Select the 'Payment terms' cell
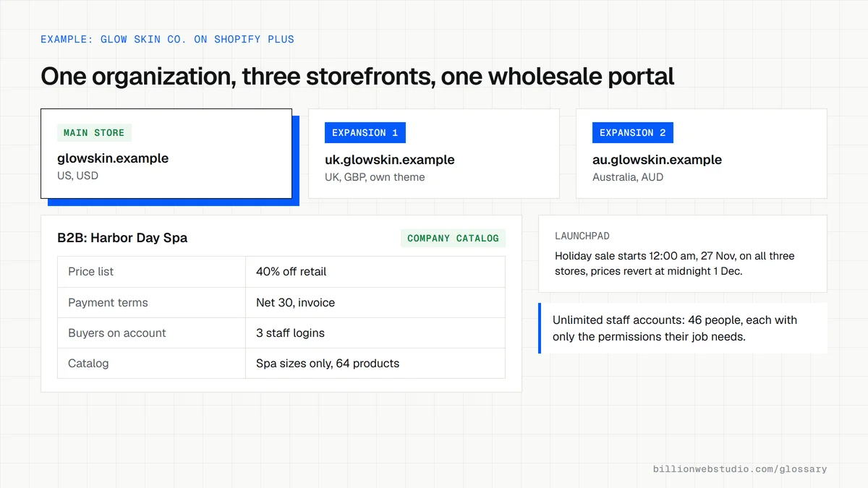Image resolution: width=868 pixels, height=488 pixels. coord(151,302)
